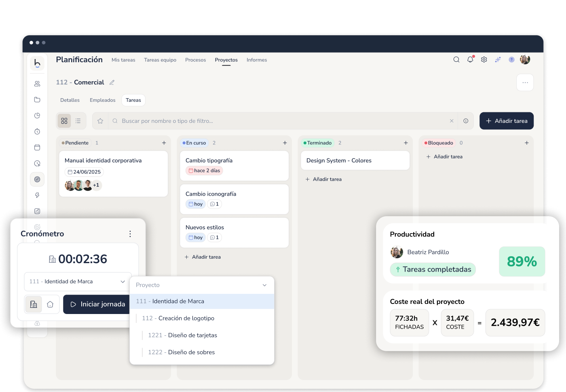Open notifications bell icon
Screen dimensions: 566x392
[470, 59]
